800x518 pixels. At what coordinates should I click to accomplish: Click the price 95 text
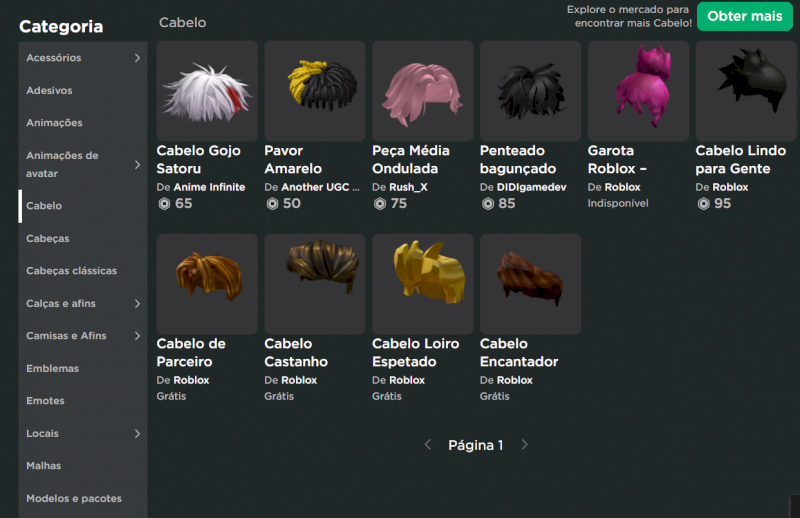(722, 204)
